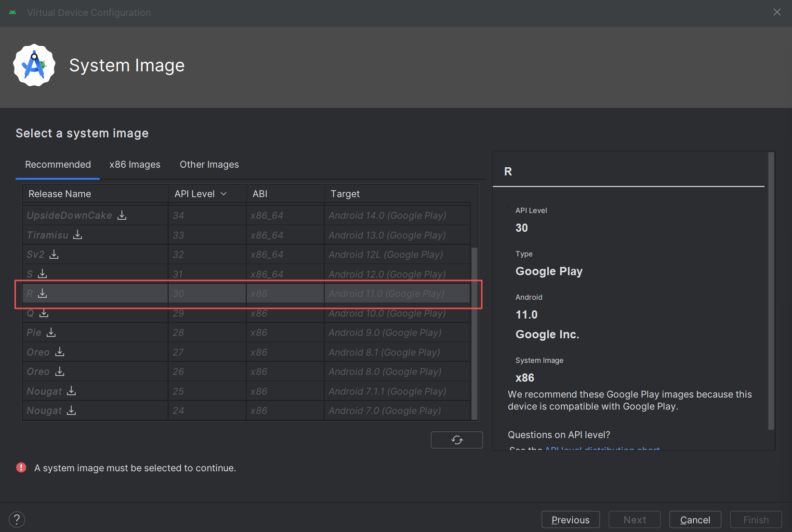Open the Other Images tab
The image size is (792, 532).
(209, 165)
